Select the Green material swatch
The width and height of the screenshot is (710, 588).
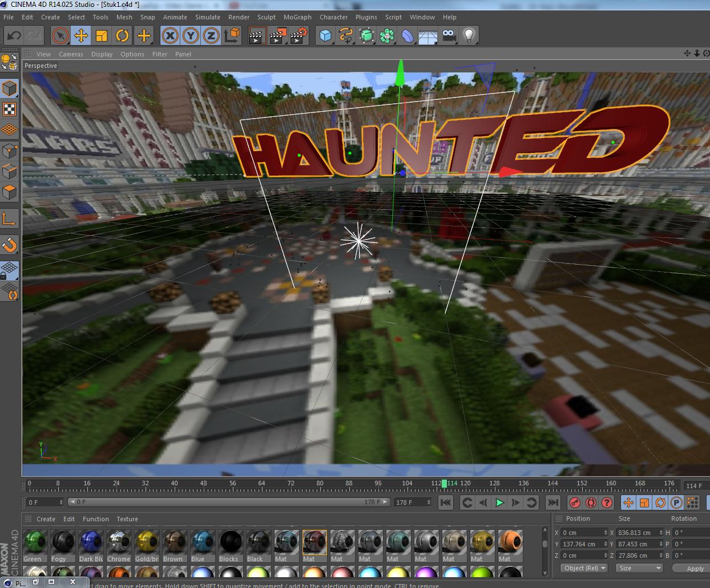[x=35, y=542]
